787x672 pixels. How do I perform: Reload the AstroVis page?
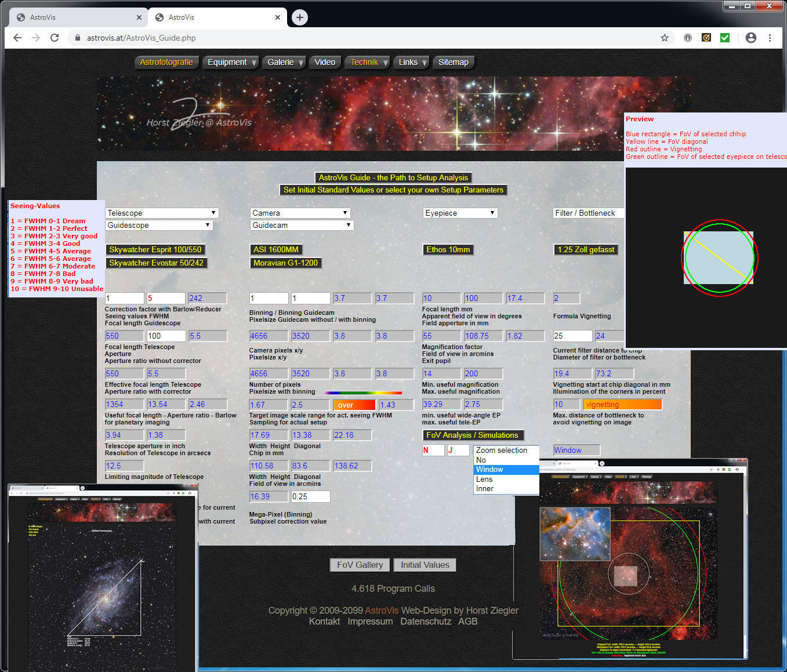pyautogui.click(x=55, y=38)
